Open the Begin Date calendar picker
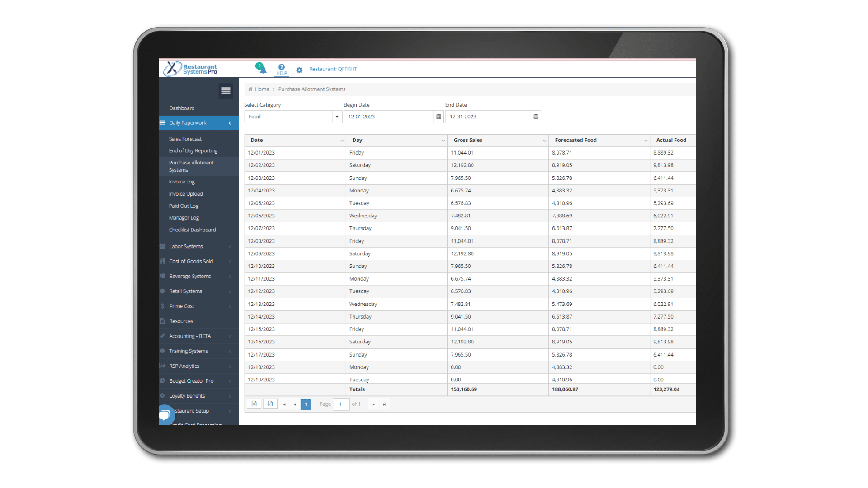868x488 pixels. (438, 117)
